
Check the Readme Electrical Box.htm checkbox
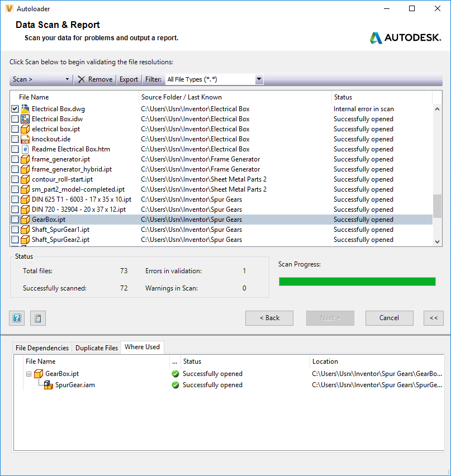[x=15, y=149]
